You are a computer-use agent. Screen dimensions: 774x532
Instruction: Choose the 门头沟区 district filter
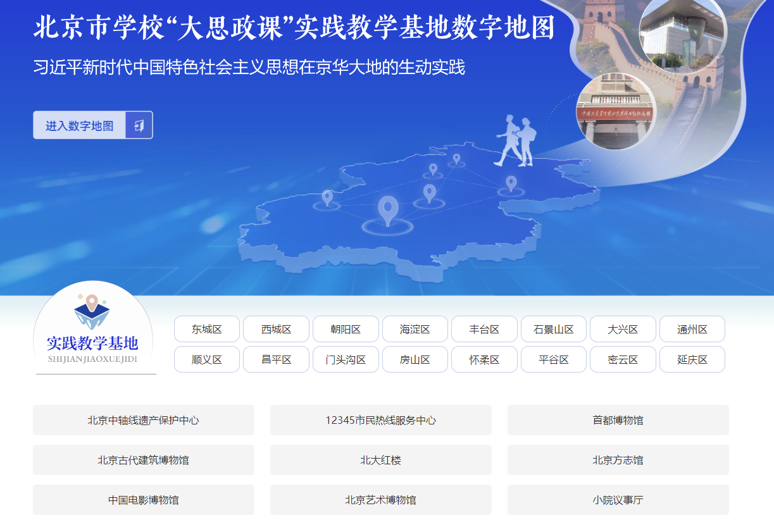coord(346,359)
